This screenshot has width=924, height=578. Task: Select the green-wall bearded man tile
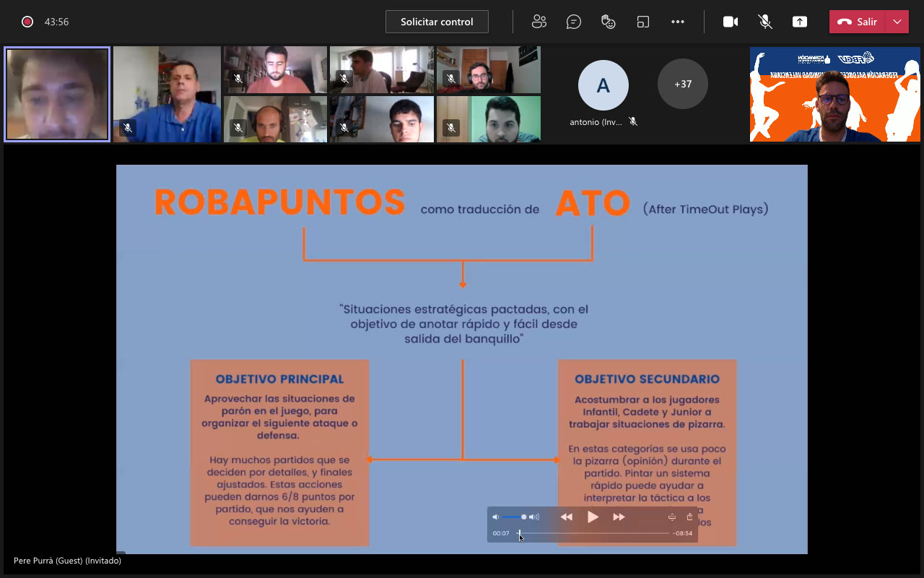(489, 118)
